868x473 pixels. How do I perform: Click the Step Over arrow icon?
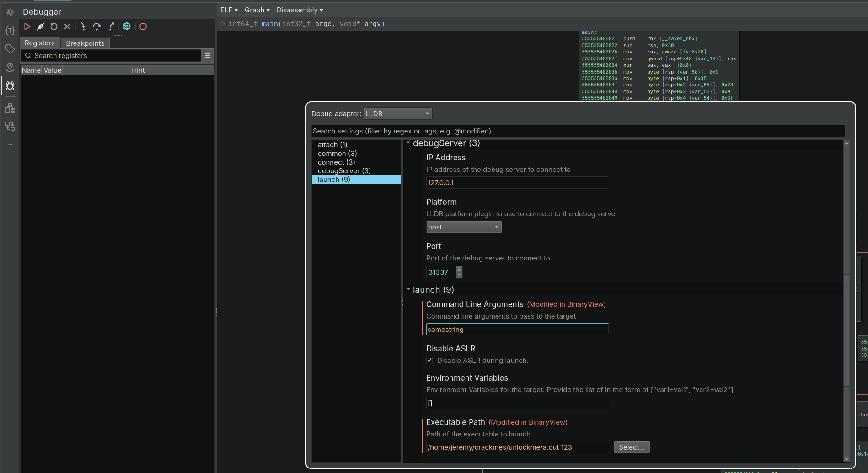tap(96, 27)
